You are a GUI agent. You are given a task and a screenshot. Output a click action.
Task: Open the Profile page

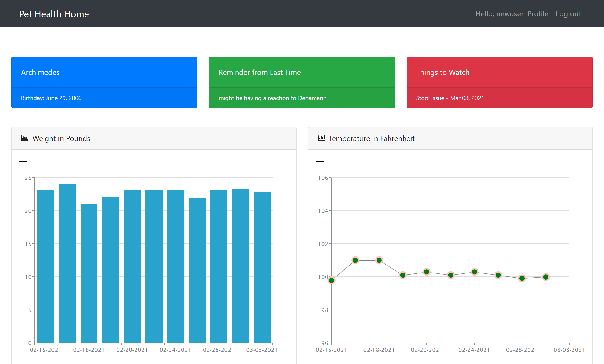coord(538,14)
